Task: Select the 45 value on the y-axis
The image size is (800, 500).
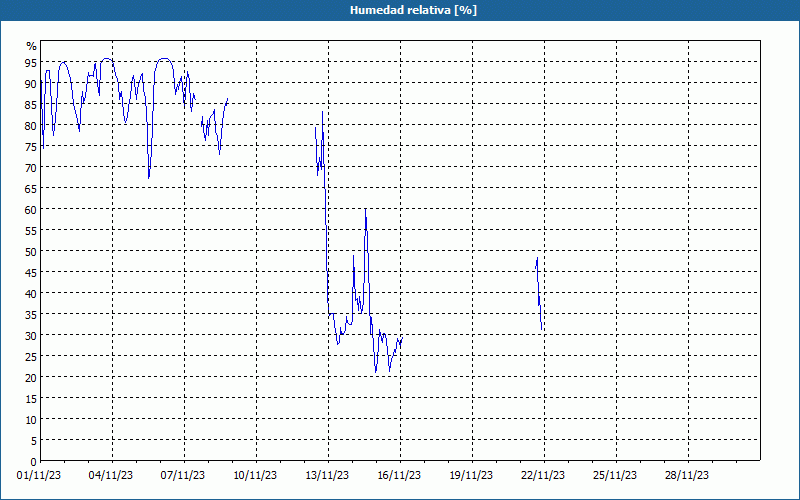Action: 31,272
